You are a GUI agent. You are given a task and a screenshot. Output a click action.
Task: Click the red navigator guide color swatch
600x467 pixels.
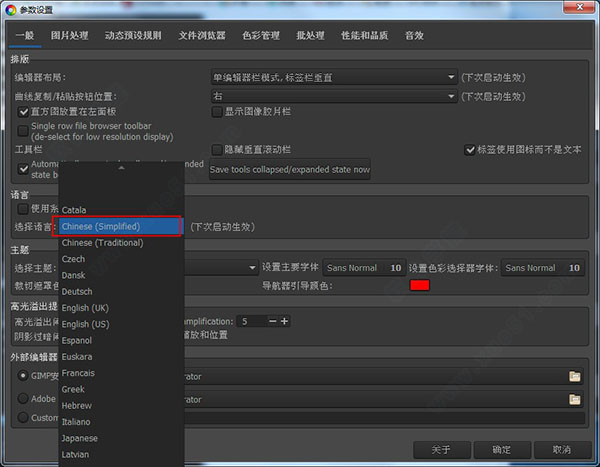419,286
